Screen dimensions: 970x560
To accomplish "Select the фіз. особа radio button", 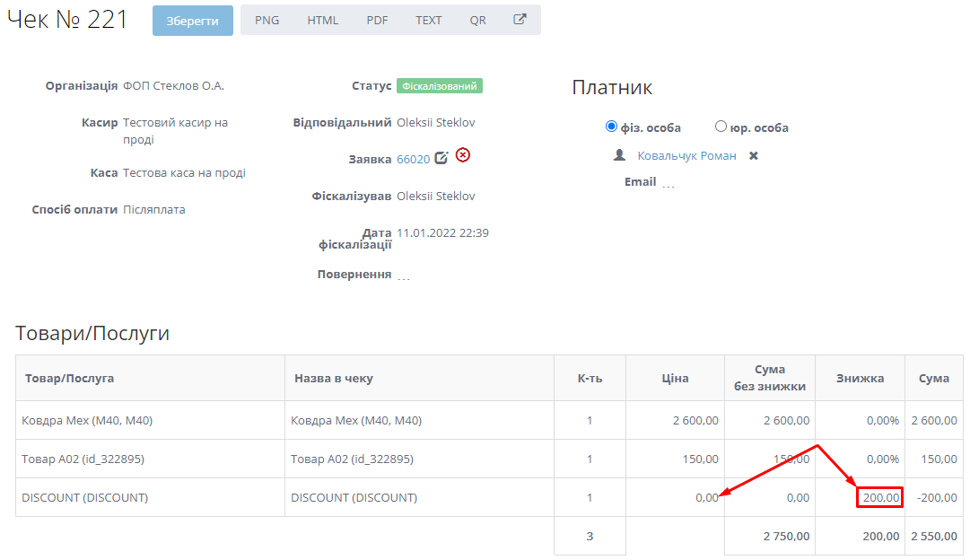I will pyautogui.click(x=612, y=127).
